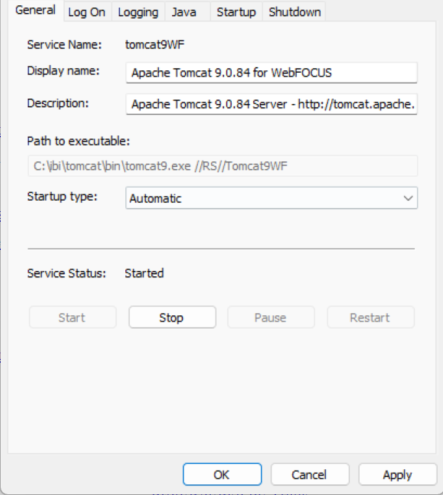Apply the service settings
Screen dimensions: 443x495
[x=398, y=474]
